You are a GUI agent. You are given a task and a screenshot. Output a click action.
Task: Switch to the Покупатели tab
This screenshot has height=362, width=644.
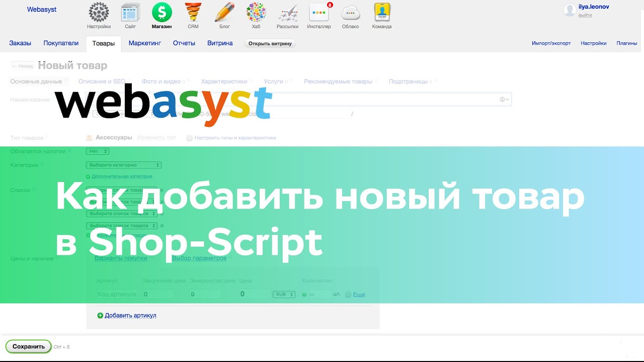click(x=61, y=43)
